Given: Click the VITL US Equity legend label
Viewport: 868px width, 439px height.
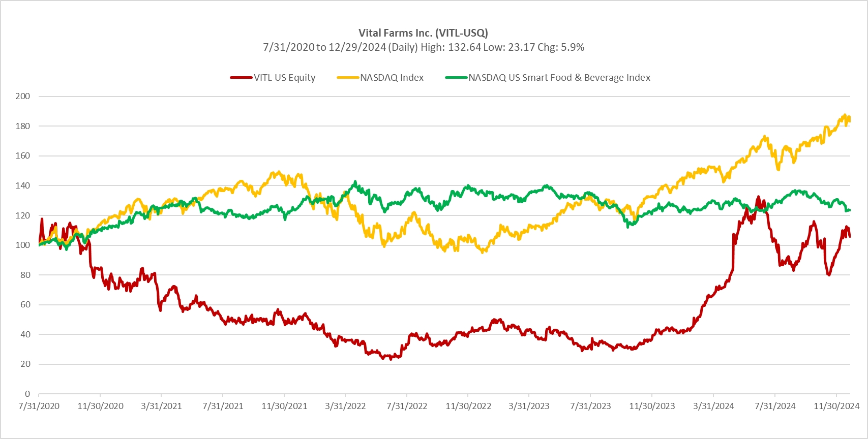Looking at the screenshot, I should (x=284, y=78).
